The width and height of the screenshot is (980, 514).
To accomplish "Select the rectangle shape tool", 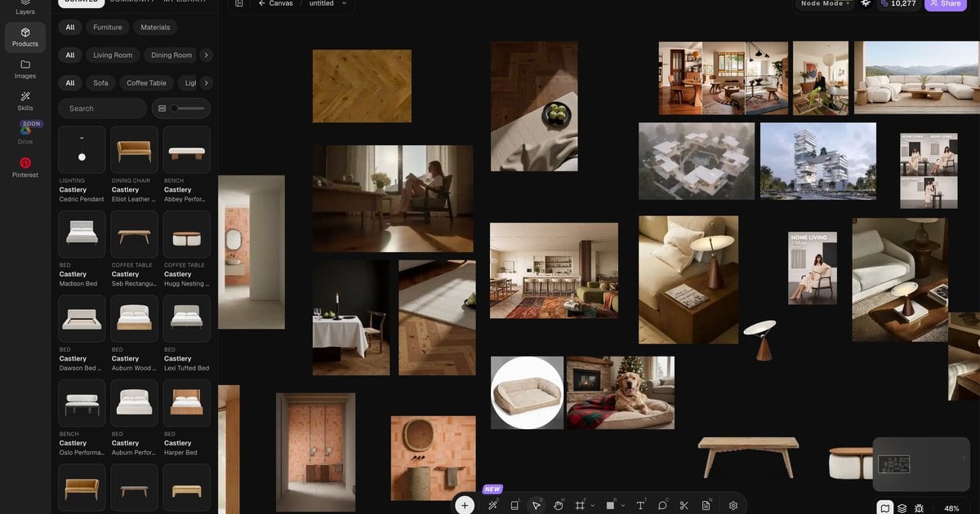I will (610, 505).
